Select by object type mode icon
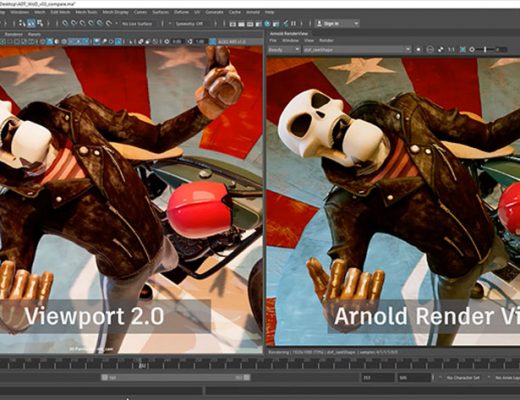 pyautogui.click(x=31, y=23)
